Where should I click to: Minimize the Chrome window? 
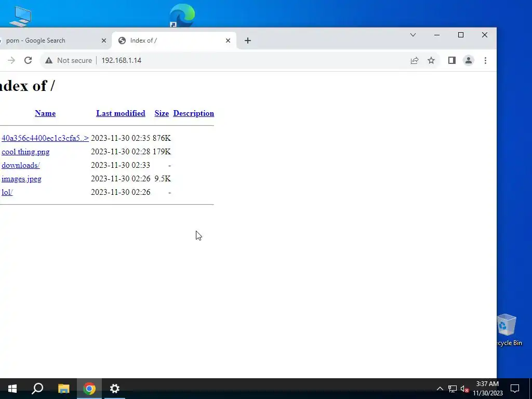(437, 35)
